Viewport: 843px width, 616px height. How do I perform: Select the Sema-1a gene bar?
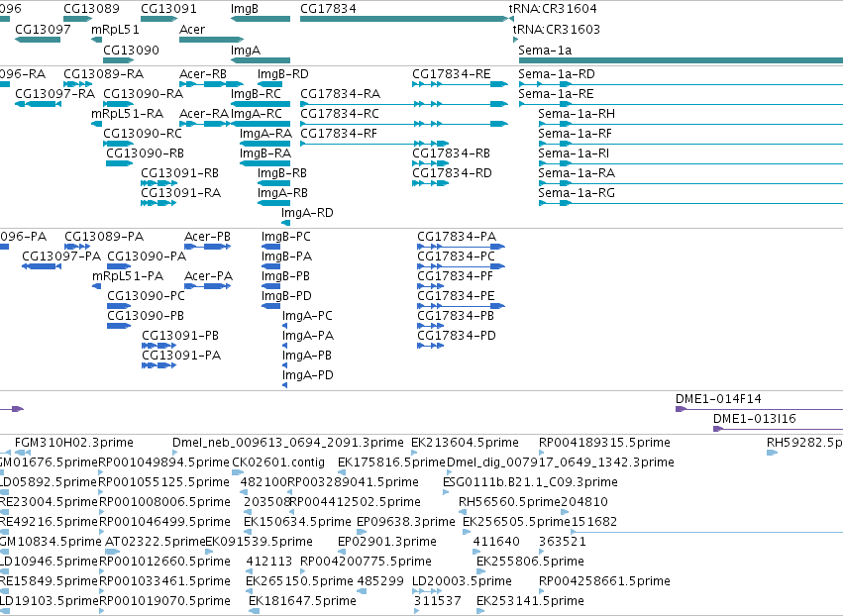coord(681,60)
